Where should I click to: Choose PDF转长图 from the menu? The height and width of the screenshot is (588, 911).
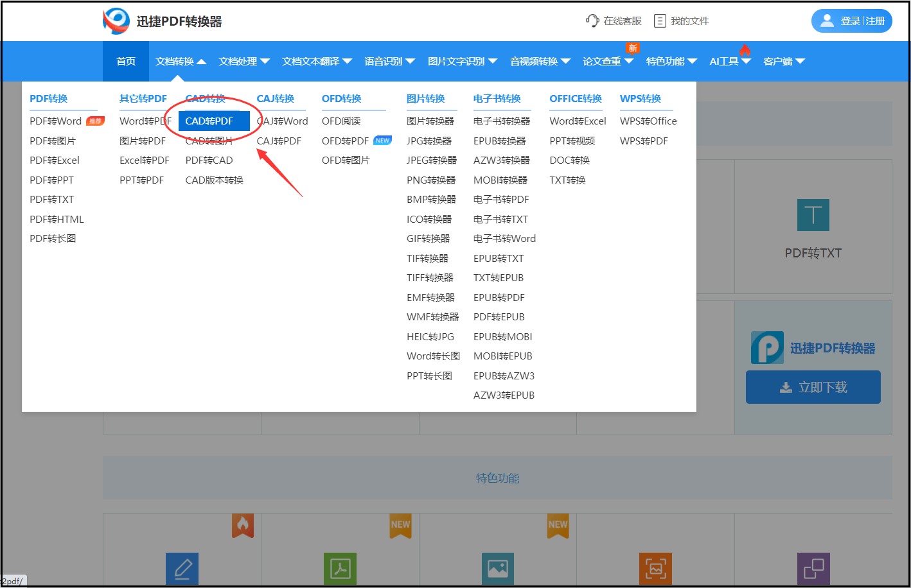coord(53,238)
